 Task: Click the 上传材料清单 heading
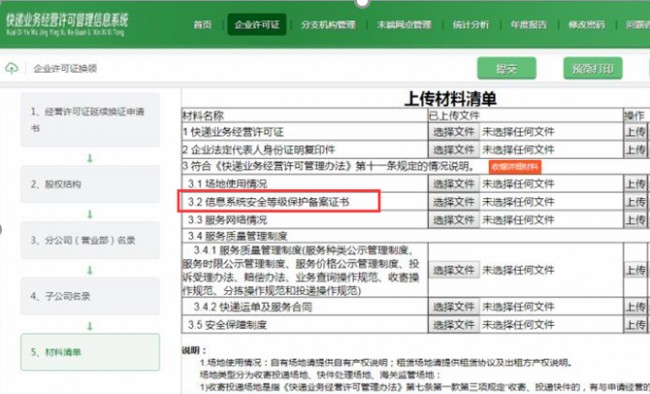click(451, 99)
